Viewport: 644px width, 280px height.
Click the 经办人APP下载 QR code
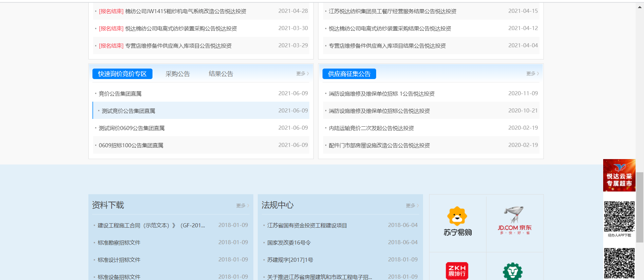point(619,217)
